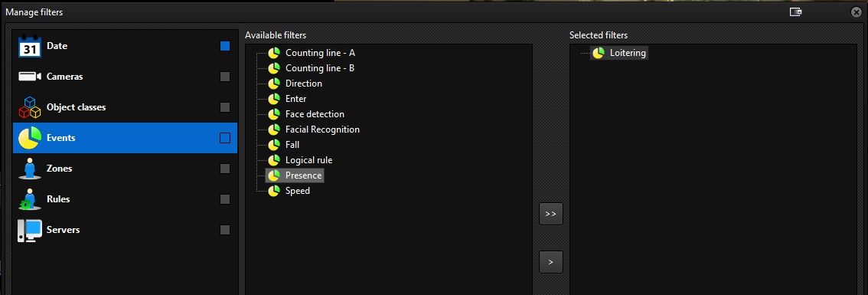Image resolution: width=868 pixels, height=295 pixels.
Task: Select the Cameras category camera icon
Action: pyautogui.click(x=30, y=77)
